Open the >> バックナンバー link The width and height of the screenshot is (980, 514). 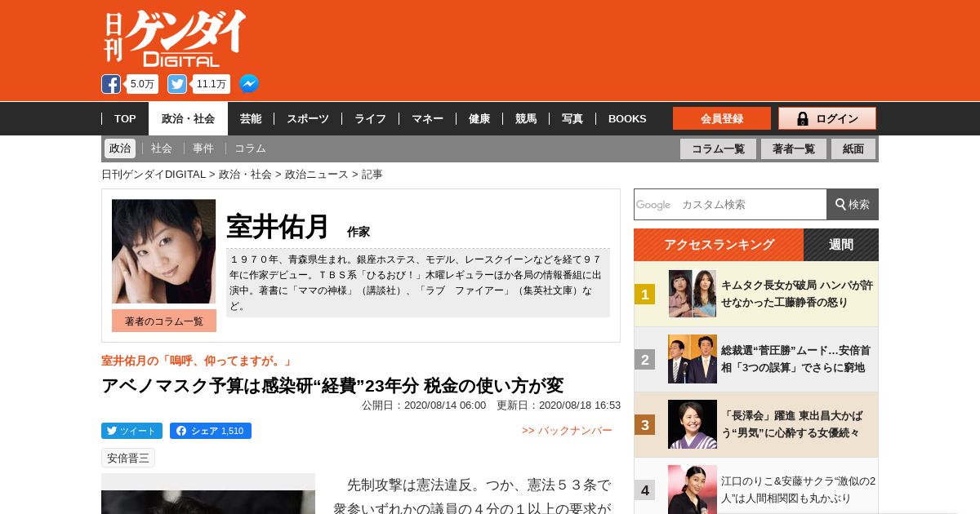[567, 431]
